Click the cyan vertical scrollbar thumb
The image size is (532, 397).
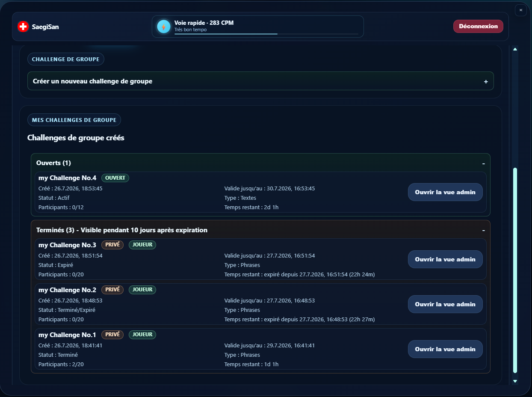[x=515, y=270]
